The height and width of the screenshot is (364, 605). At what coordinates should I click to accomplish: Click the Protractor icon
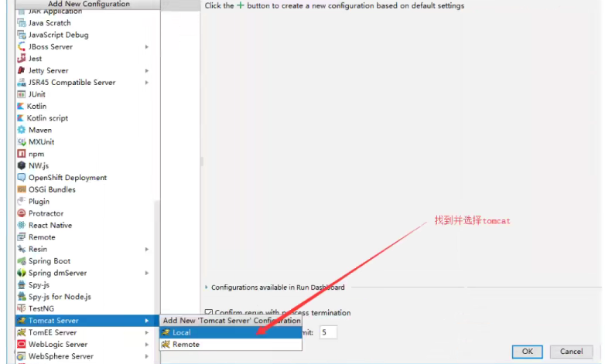point(22,213)
